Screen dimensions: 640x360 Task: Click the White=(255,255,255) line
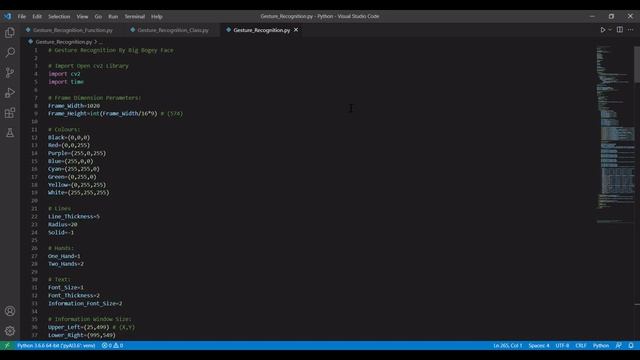(x=79, y=193)
